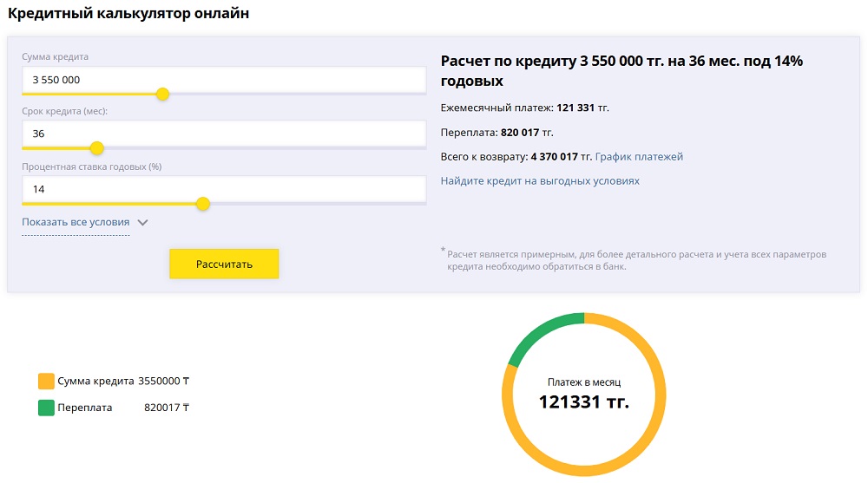Click the loan term slider handle

point(97,147)
